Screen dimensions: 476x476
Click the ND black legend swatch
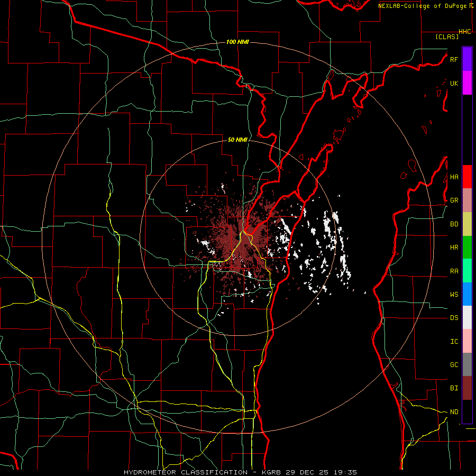(467, 411)
